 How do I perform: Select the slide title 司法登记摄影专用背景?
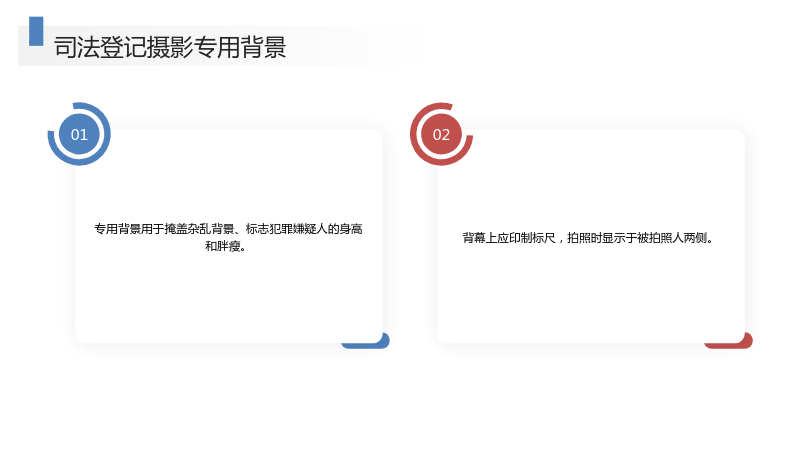(x=170, y=47)
